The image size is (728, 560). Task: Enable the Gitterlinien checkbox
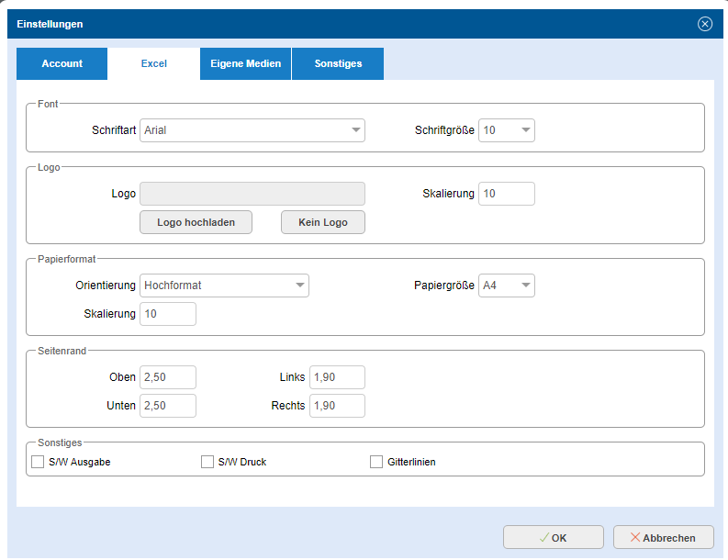point(376,462)
